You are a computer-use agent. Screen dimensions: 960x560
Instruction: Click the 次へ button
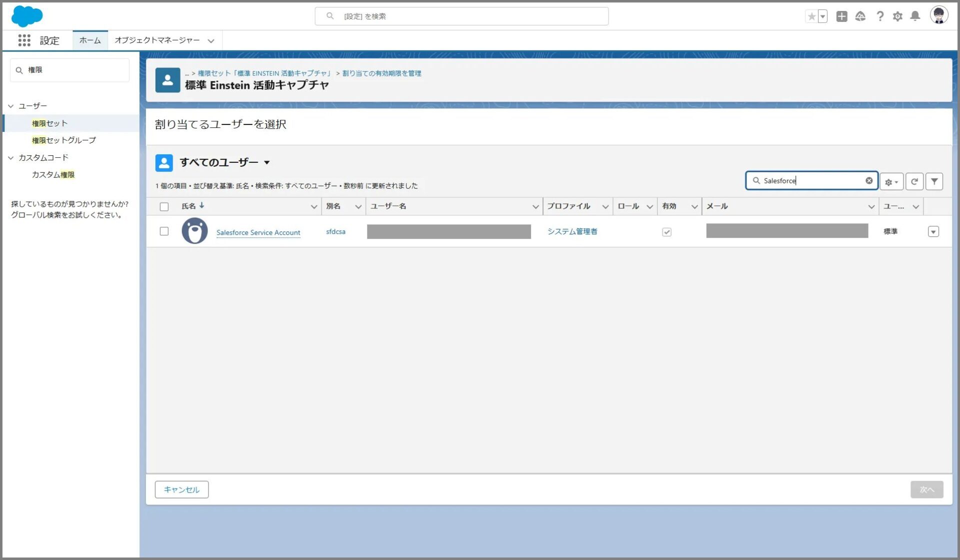click(x=926, y=490)
